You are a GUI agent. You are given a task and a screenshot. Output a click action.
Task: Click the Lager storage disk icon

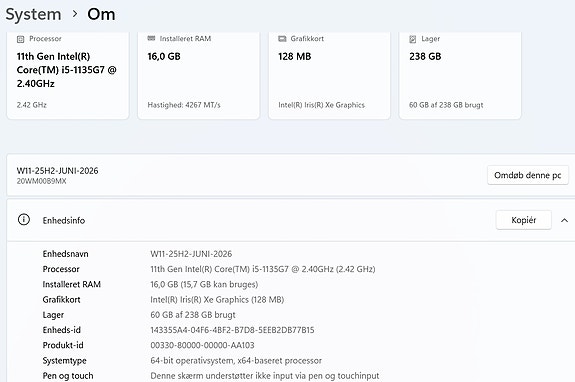click(413, 39)
